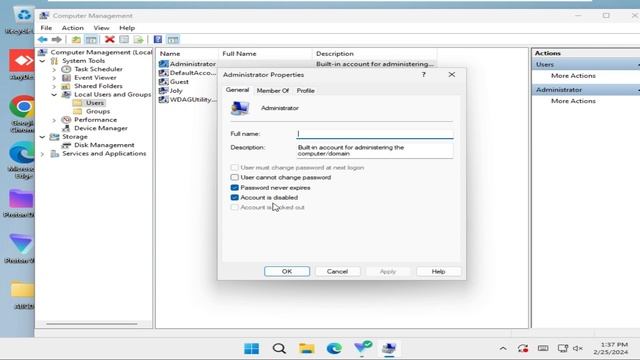Click the red Delete toolbar icon
The width and height of the screenshot is (640, 360).
[x=109, y=40]
